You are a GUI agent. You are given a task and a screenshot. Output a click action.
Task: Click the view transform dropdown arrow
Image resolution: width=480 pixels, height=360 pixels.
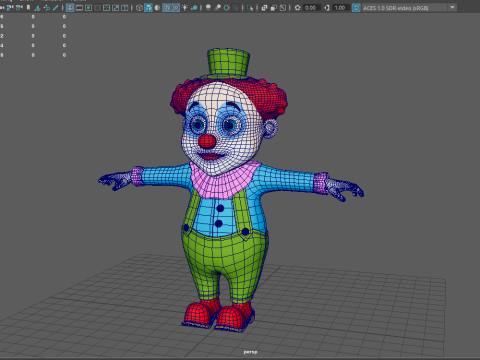(452, 8)
